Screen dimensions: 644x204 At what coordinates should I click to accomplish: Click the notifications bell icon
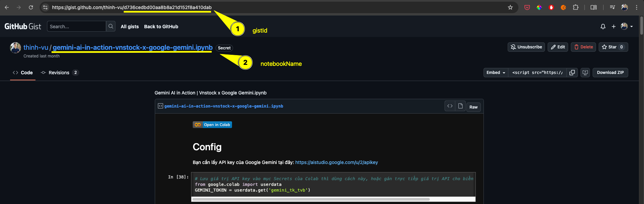pyautogui.click(x=603, y=27)
